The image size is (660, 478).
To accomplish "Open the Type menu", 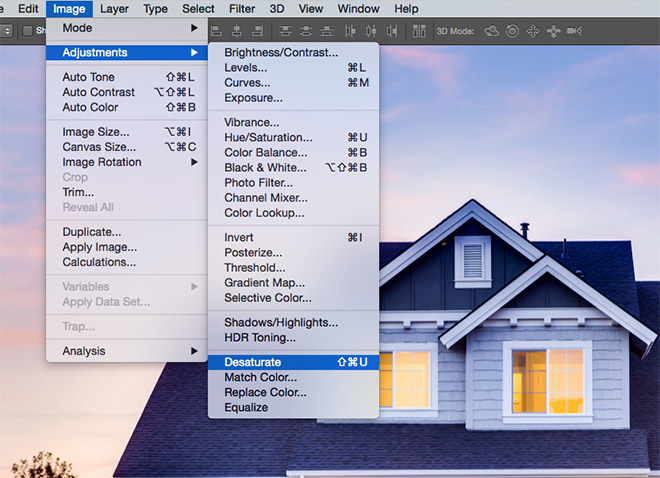I will point(155,8).
